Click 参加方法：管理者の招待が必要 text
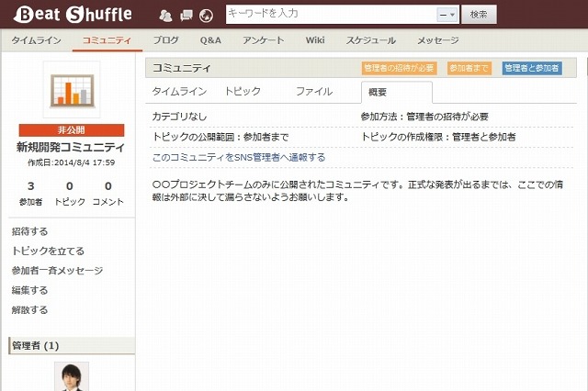588x391 pixels. tap(424, 117)
